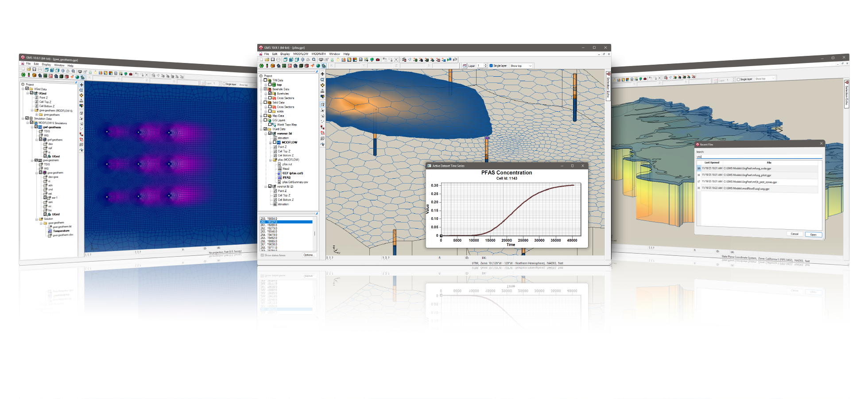This screenshot has height=399, width=868.
Task: Click the Save icon in center toolbar
Action: [273, 59]
